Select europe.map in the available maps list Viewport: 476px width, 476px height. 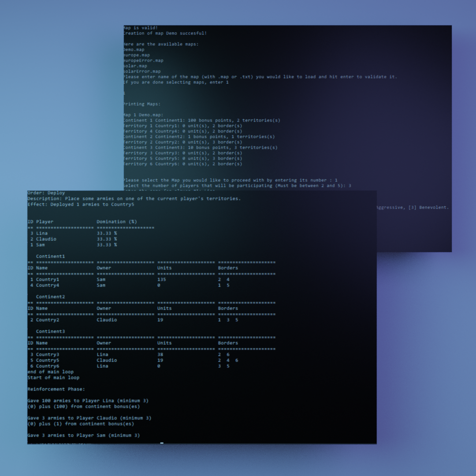tap(137, 55)
